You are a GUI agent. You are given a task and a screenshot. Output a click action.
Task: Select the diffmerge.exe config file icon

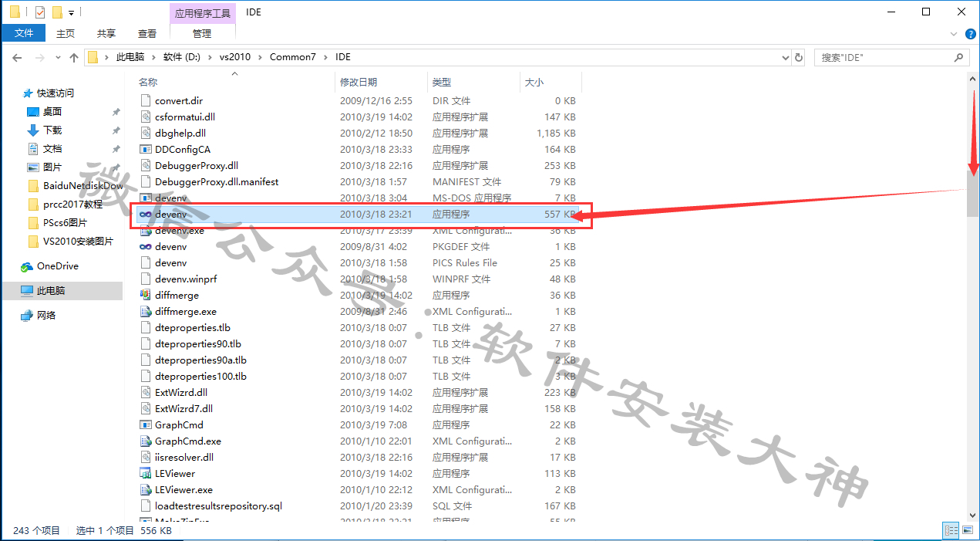click(x=145, y=311)
